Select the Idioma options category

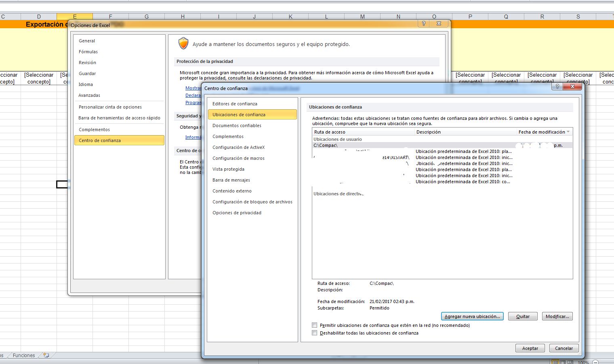(x=119, y=84)
